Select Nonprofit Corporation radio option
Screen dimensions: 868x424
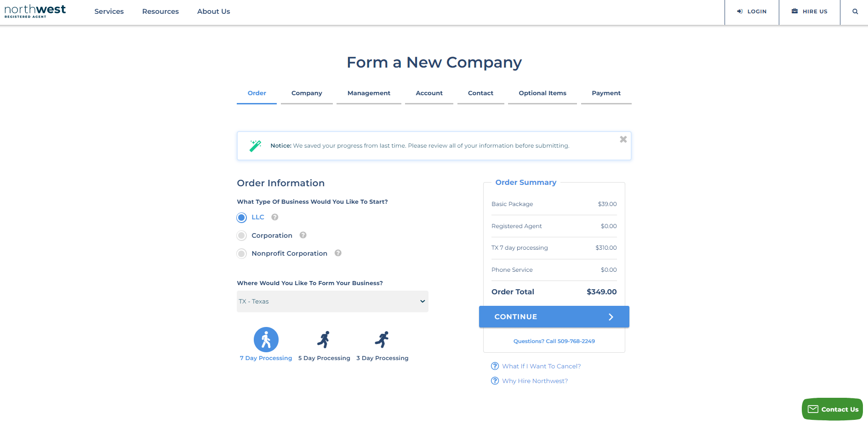click(x=242, y=253)
